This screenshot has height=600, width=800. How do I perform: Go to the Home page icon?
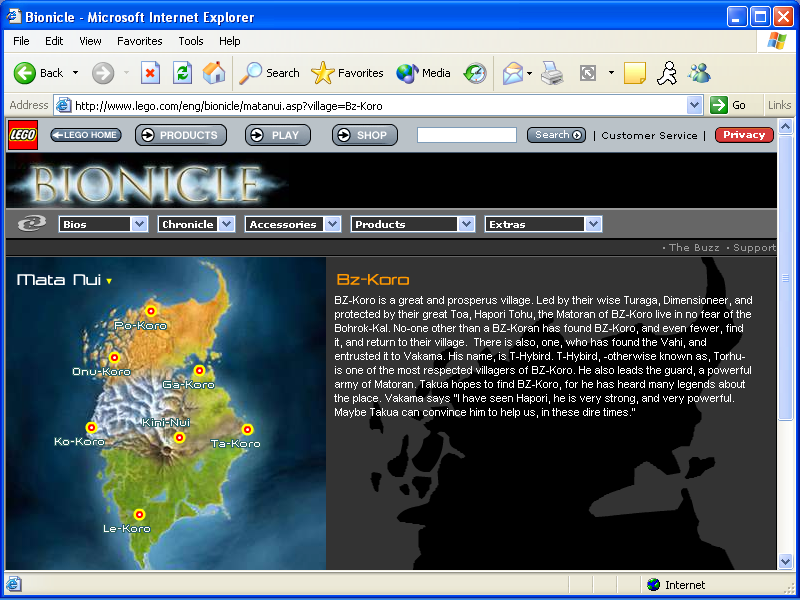pos(214,73)
